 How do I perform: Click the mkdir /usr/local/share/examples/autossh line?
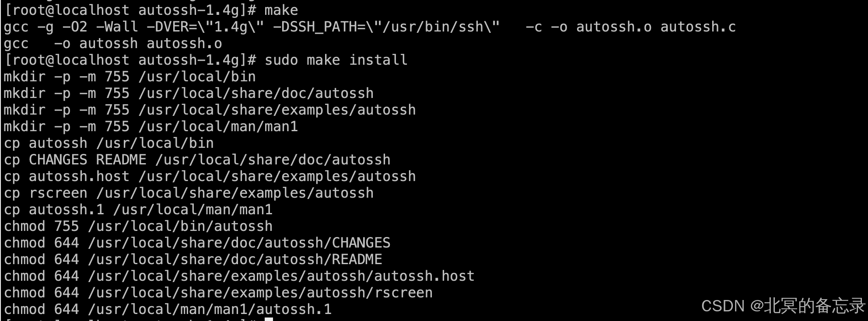[x=210, y=110]
